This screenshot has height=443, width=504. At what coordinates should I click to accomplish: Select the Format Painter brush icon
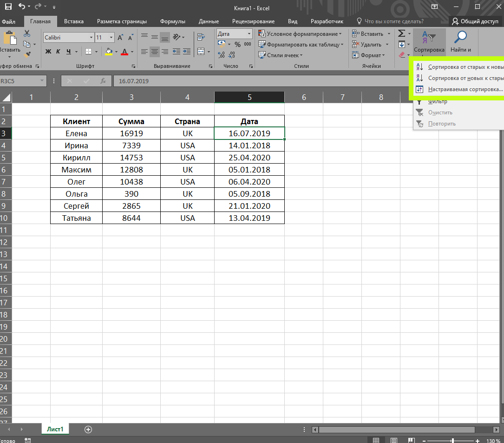[27, 54]
